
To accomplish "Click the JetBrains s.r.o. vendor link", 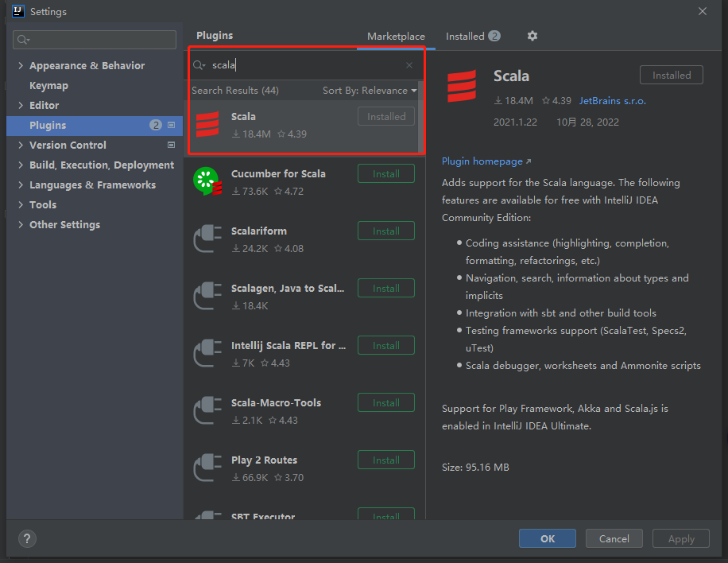I will [x=612, y=101].
